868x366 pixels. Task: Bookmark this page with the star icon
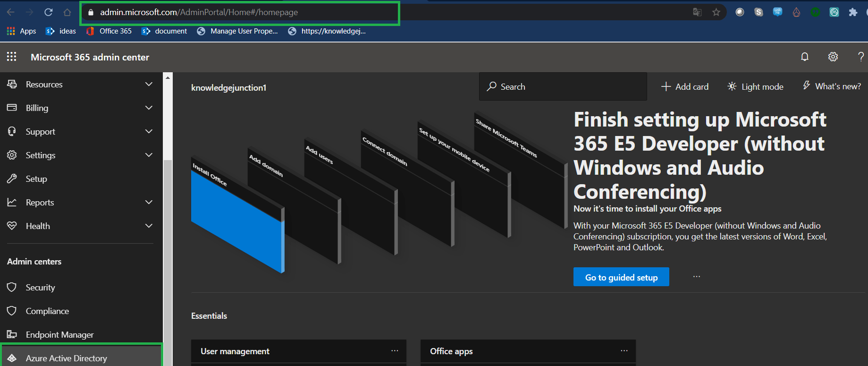pos(716,12)
